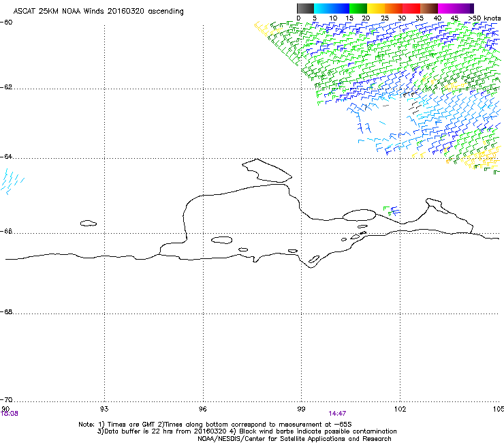Image resolution: width=504 pixels, height=443 pixels.
Task: Choose the magenta 40-45 knots legend color
Action: pos(447,8)
